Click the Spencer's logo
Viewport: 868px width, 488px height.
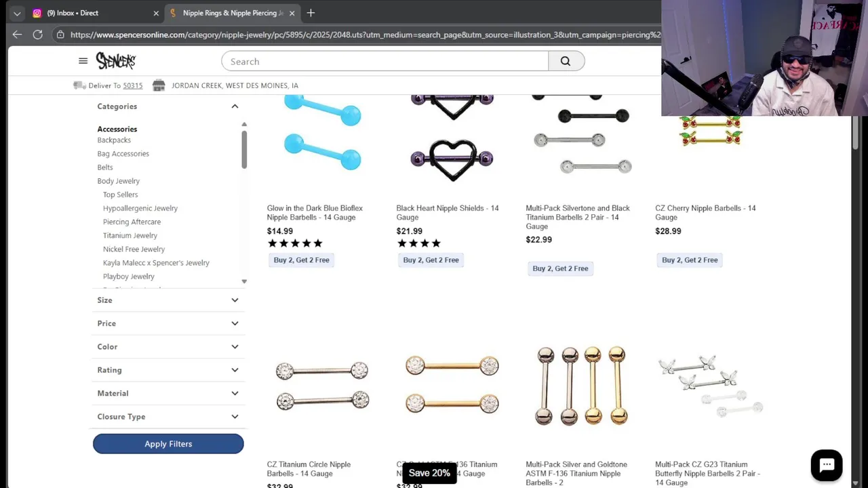tap(116, 61)
